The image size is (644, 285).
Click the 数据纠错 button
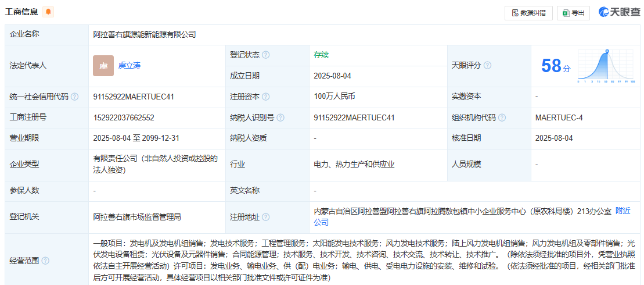[x=528, y=13]
